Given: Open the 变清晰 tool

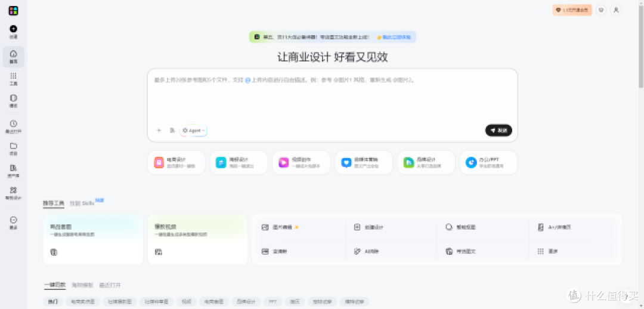Looking at the screenshot, I should point(274,251).
